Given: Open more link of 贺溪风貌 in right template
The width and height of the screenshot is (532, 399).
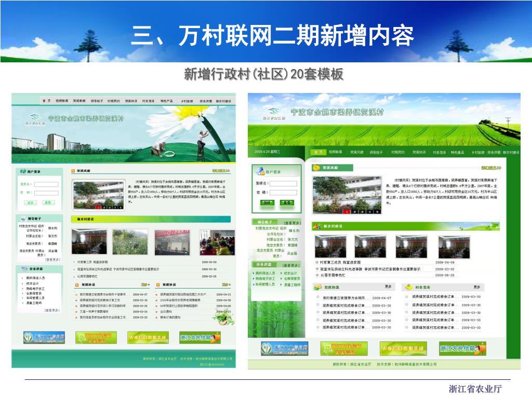Looking at the screenshot, I should 491,168.
